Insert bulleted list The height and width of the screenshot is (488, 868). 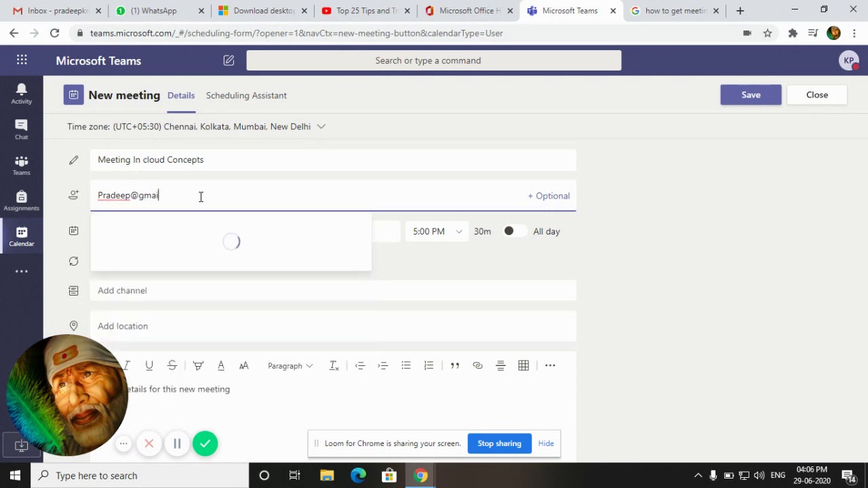pos(406,365)
